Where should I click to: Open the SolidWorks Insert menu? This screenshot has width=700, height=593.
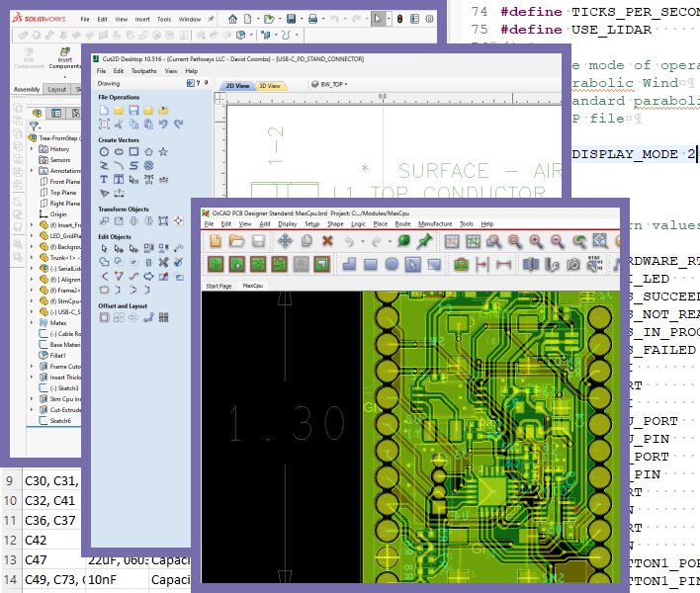click(x=142, y=19)
